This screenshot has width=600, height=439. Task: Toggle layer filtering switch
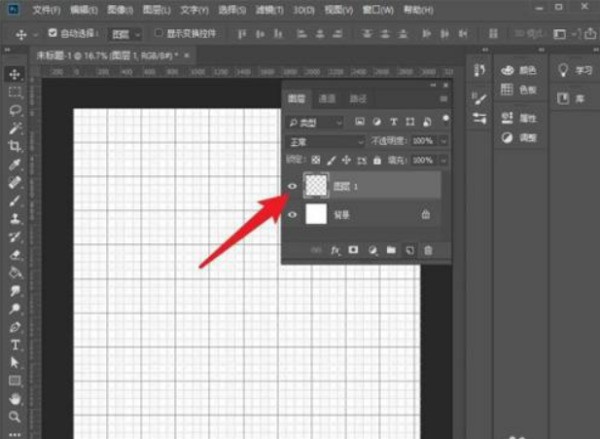tap(446, 120)
